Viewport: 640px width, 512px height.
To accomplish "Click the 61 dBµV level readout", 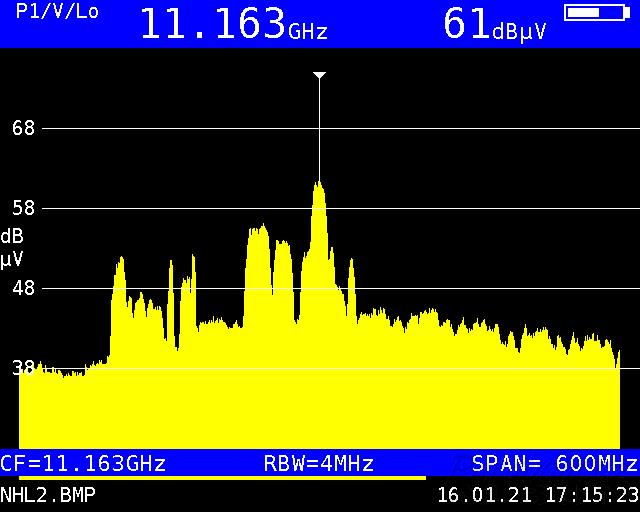I will [494, 24].
